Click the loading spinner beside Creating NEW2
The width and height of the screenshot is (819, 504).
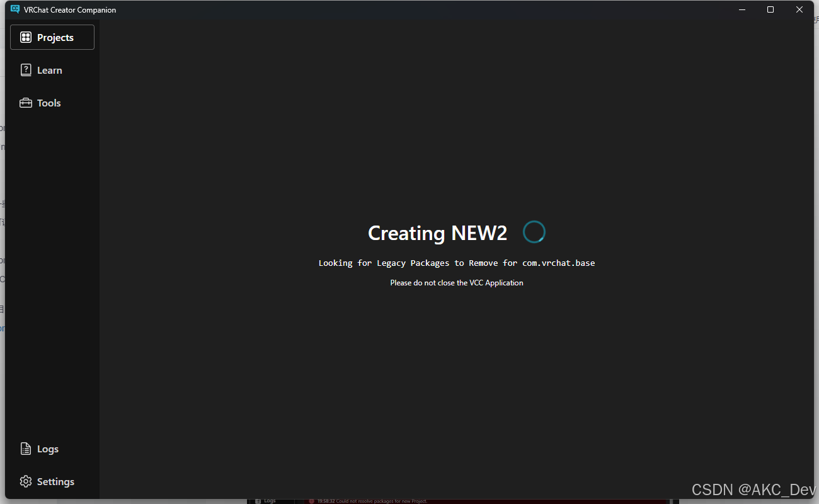[534, 232]
